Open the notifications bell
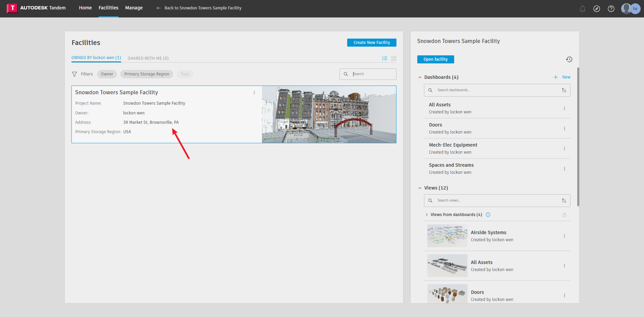The height and width of the screenshot is (317, 644). point(583,9)
